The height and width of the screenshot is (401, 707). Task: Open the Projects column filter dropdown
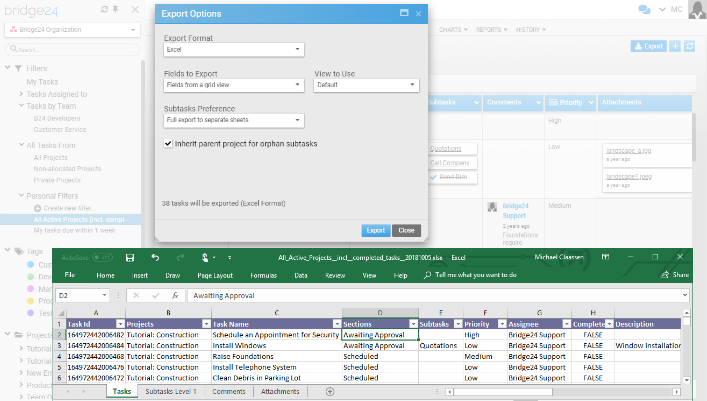(x=206, y=324)
